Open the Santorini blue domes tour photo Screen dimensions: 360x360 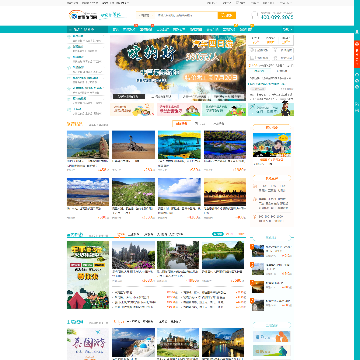click(x=133, y=342)
